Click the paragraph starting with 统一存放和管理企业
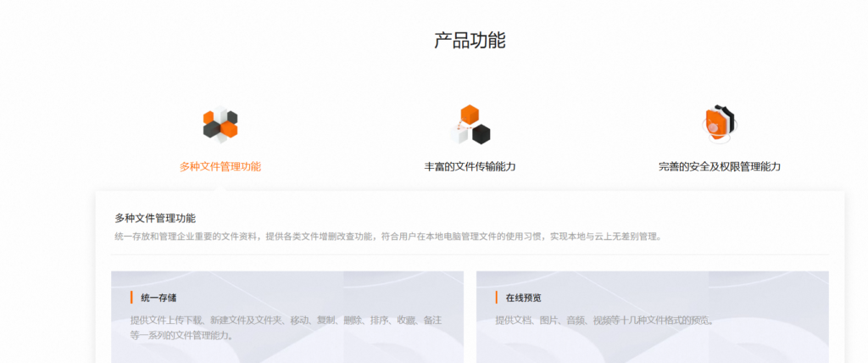 coord(387,237)
